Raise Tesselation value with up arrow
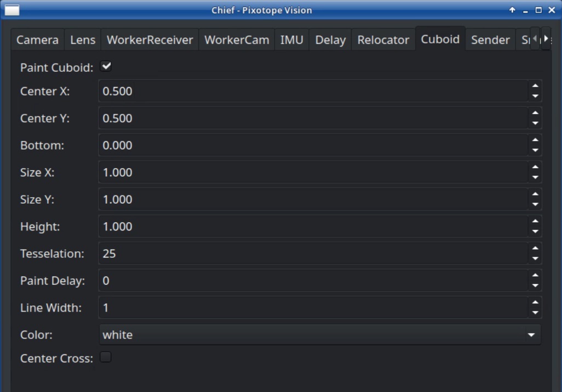This screenshot has height=392, width=562. [535, 249]
